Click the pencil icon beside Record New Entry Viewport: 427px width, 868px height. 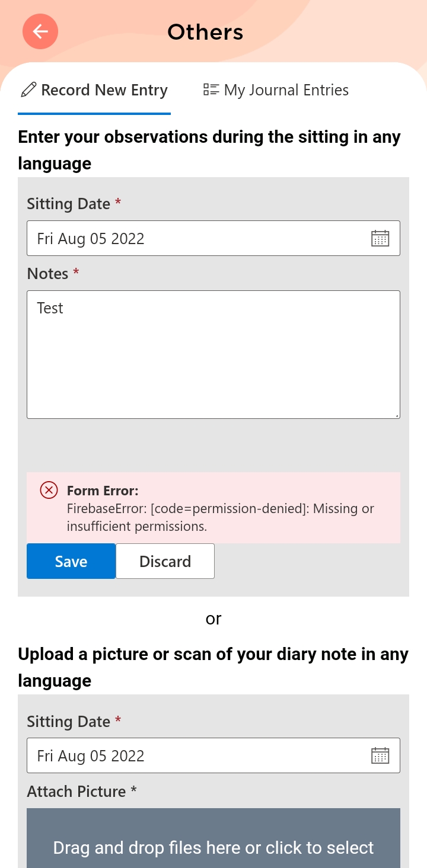click(28, 90)
